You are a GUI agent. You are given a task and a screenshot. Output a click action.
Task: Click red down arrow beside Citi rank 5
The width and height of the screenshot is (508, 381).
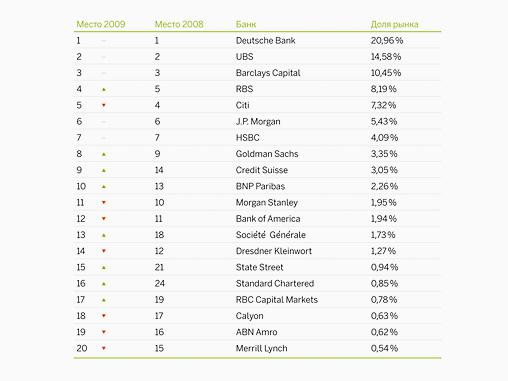[x=104, y=105]
